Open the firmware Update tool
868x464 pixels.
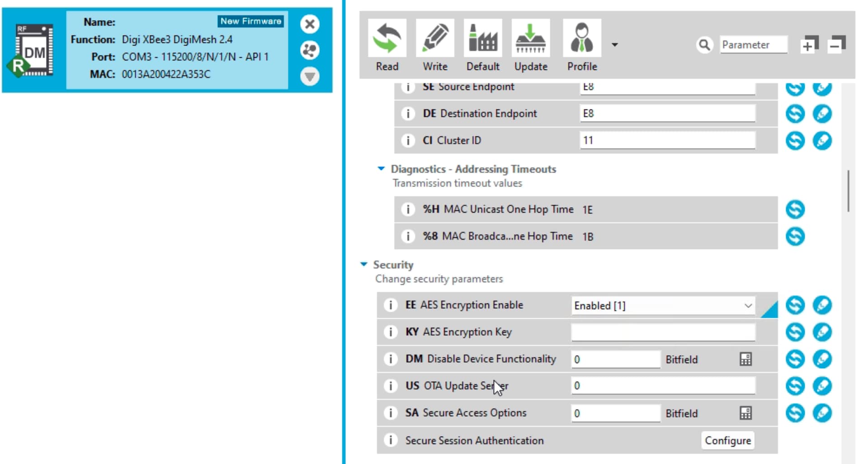[x=531, y=38]
